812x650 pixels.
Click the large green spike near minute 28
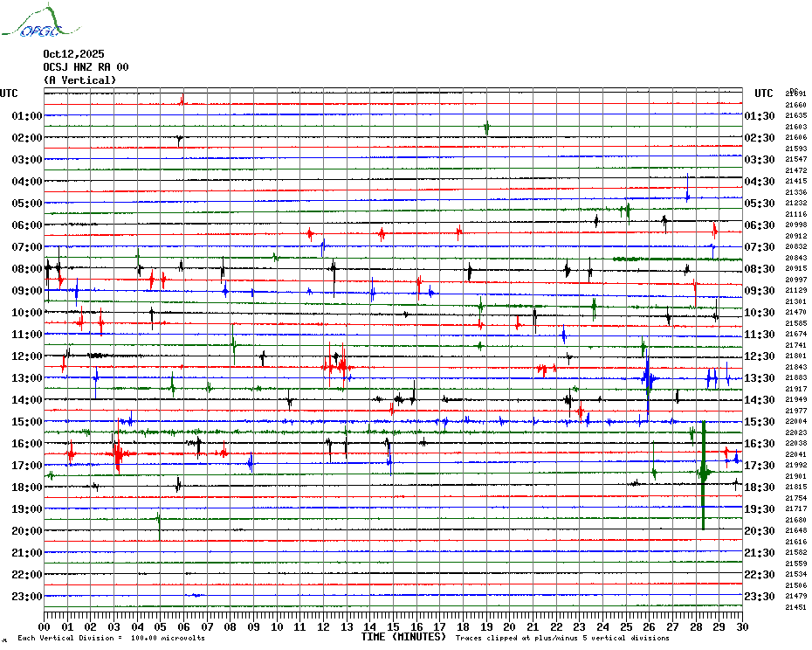[703, 474]
